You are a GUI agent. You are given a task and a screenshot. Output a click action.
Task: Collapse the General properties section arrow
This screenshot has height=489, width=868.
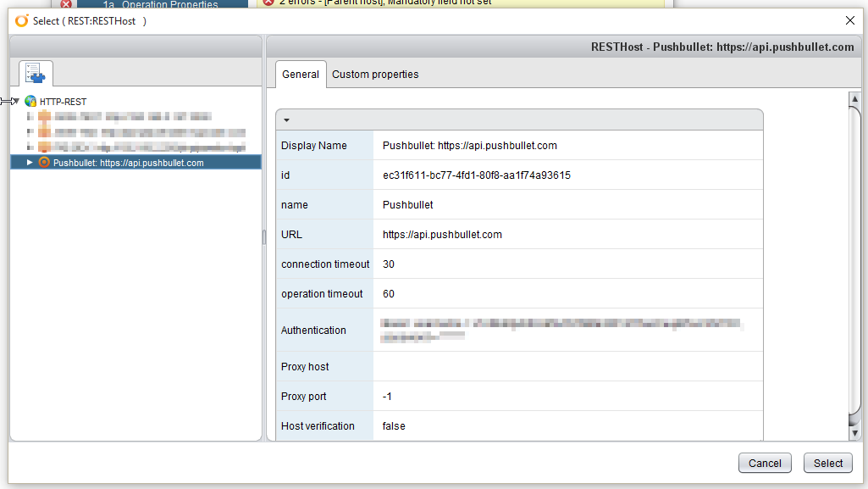click(286, 120)
